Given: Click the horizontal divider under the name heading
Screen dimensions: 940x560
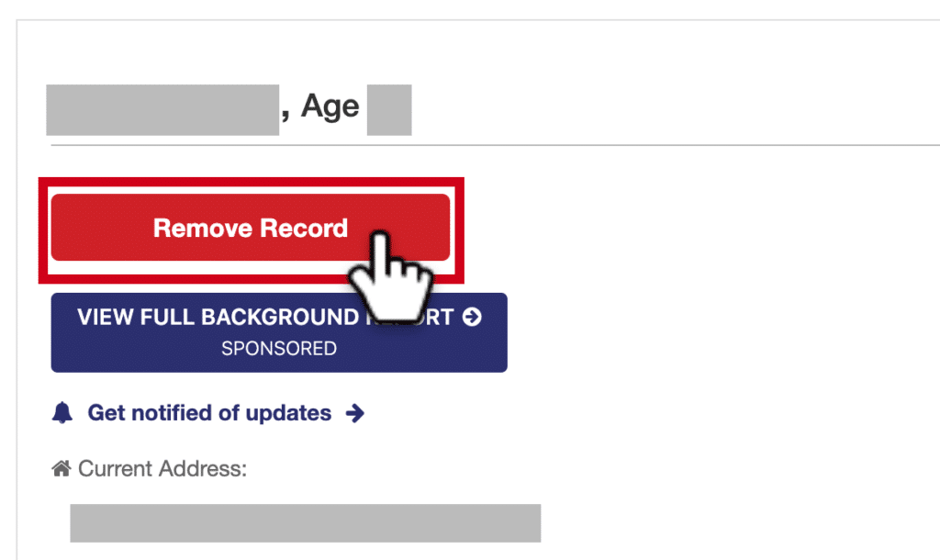Looking at the screenshot, I should click(495, 144).
